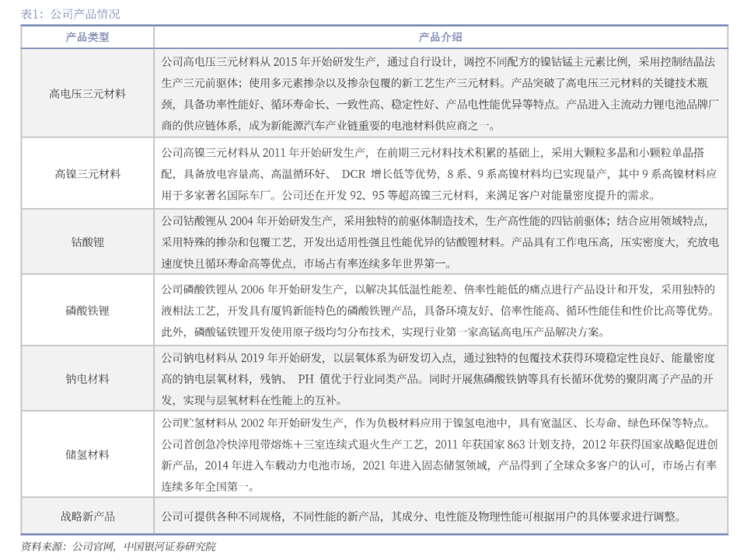Image resolution: width=747 pixels, height=560 pixels.
Task: Click the line ending 连续多年全国第一
Action: (208, 486)
